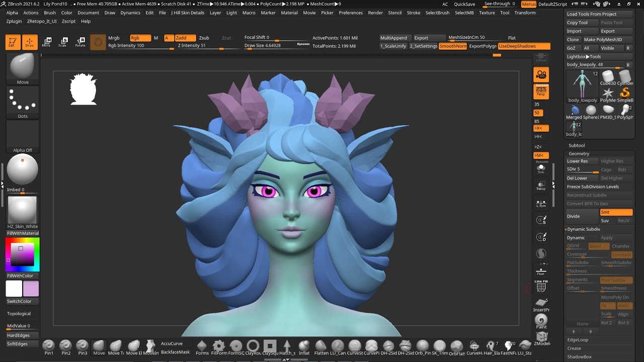The width and height of the screenshot is (644, 362).
Task: Select the Forms brush icon
Action: coord(202,347)
